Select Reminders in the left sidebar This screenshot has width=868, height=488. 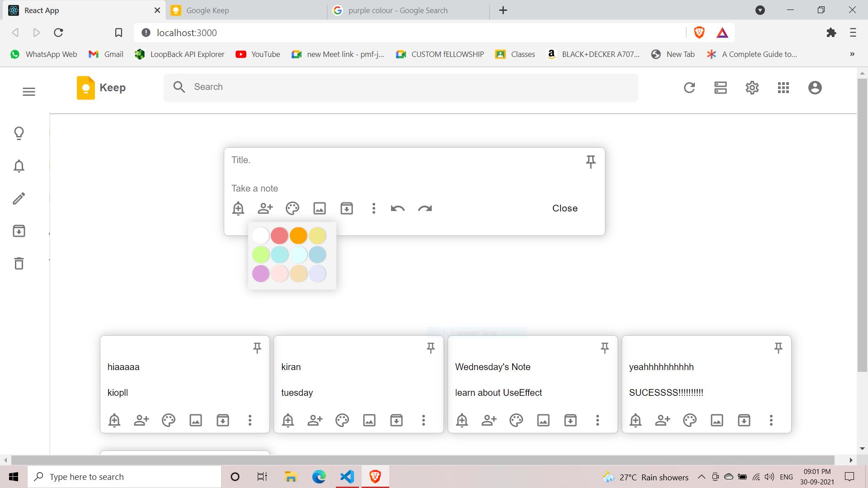point(19,166)
